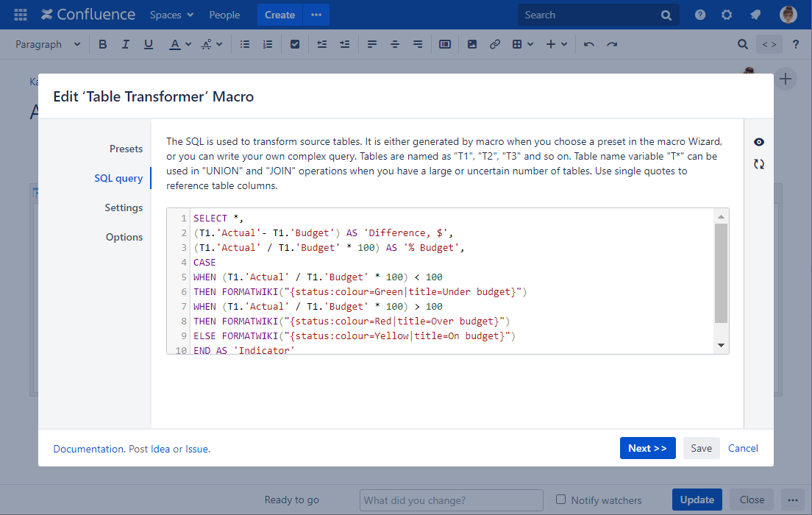Switch to the Settings tab
The width and height of the screenshot is (812, 515).
[124, 207]
